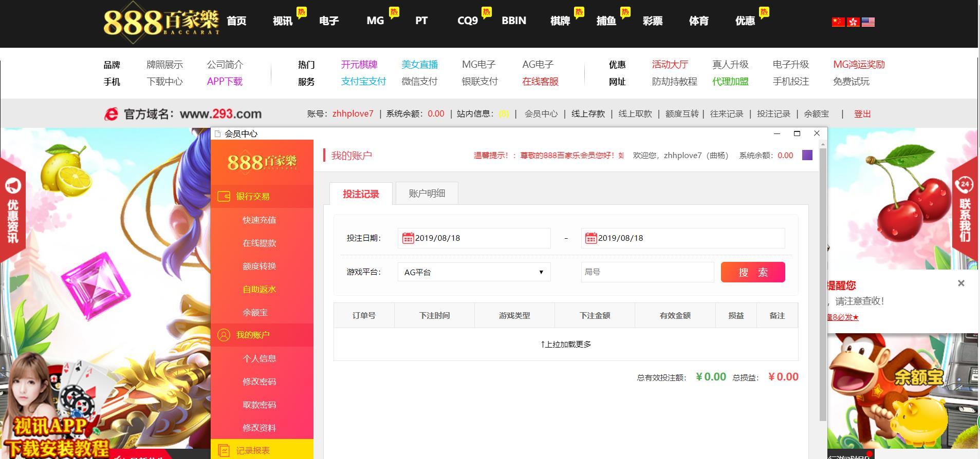
Task: Close the 提醒您 notification popup
Action: point(961,283)
